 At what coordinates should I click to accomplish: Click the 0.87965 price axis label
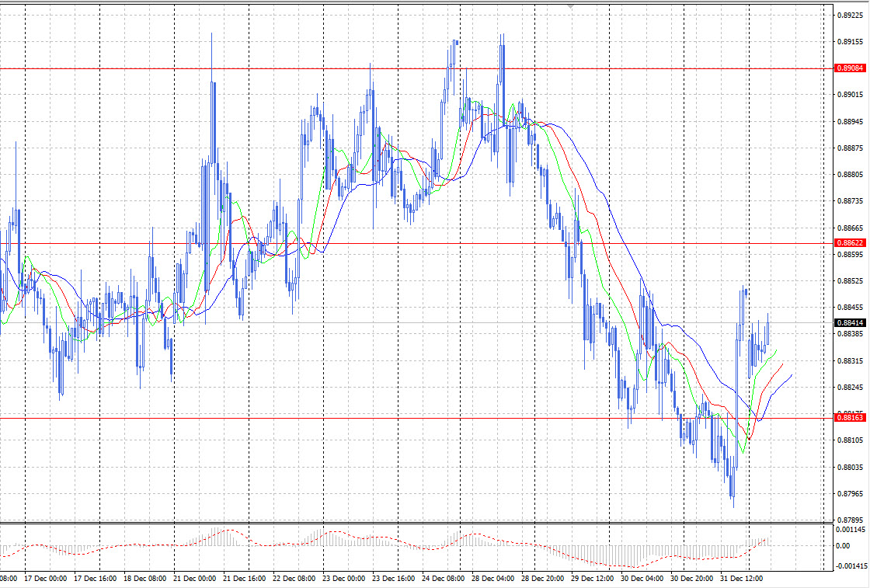click(850, 494)
